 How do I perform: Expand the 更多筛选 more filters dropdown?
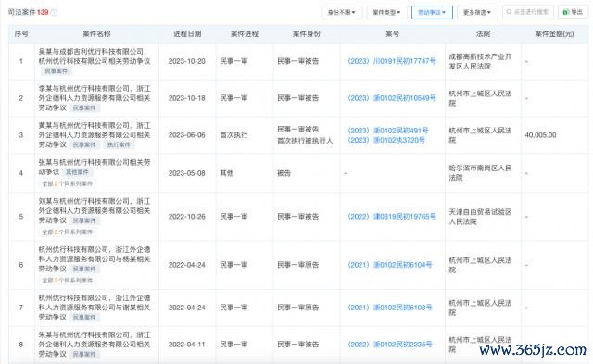tap(477, 12)
